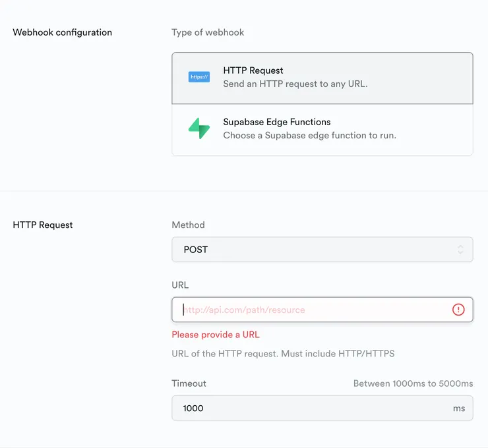This screenshot has width=488, height=448.
Task: Click the blue https:// icon
Action: click(198, 77)
